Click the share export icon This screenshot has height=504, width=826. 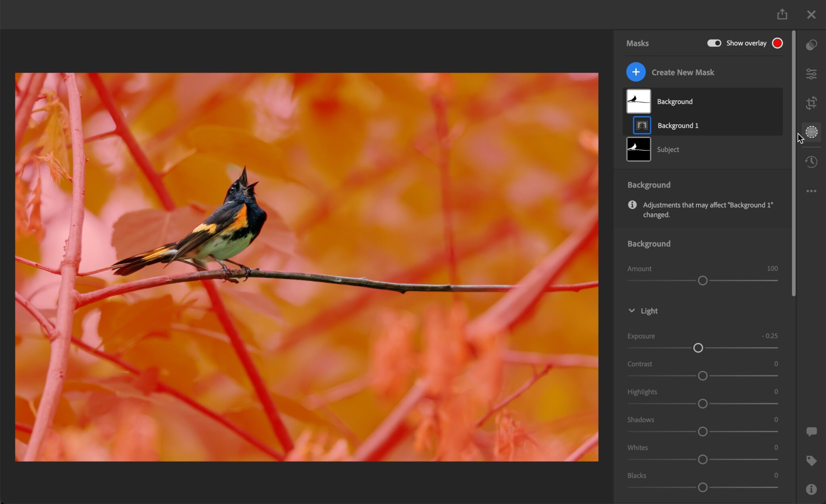click(x=782, y=15)
